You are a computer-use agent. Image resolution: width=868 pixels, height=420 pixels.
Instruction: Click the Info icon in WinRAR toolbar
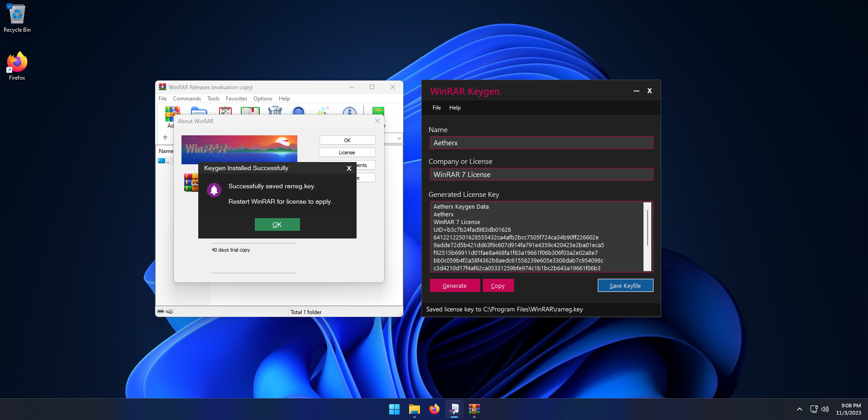click(x=349, y=111)
